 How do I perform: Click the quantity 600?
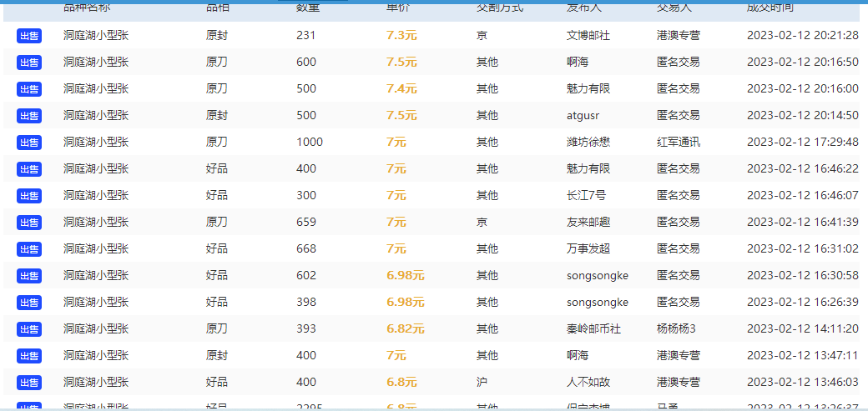(306, 62)
